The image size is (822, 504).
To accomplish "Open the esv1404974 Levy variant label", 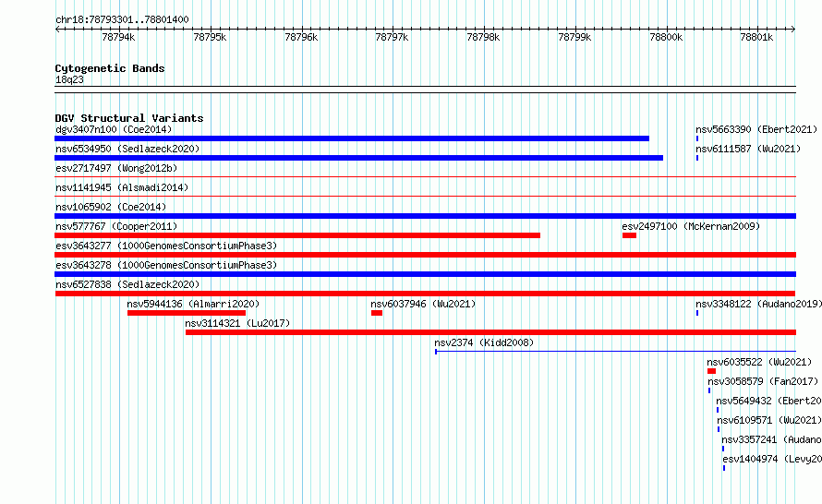I will (x=772, y=459).
